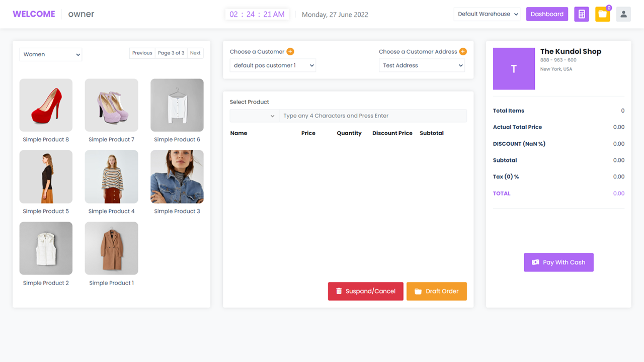Open the Default Warehouse dropdown
Screen dimensions: 644x362
click(x=487, y=14)
